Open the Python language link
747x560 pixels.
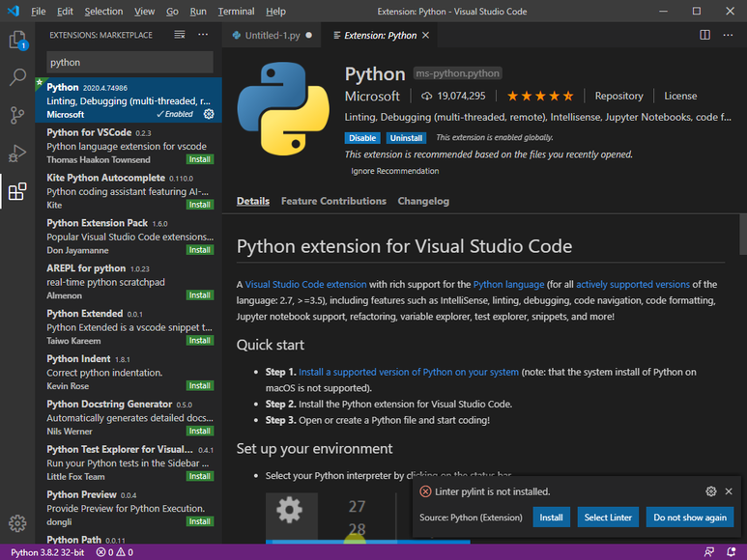click(509, 285)
